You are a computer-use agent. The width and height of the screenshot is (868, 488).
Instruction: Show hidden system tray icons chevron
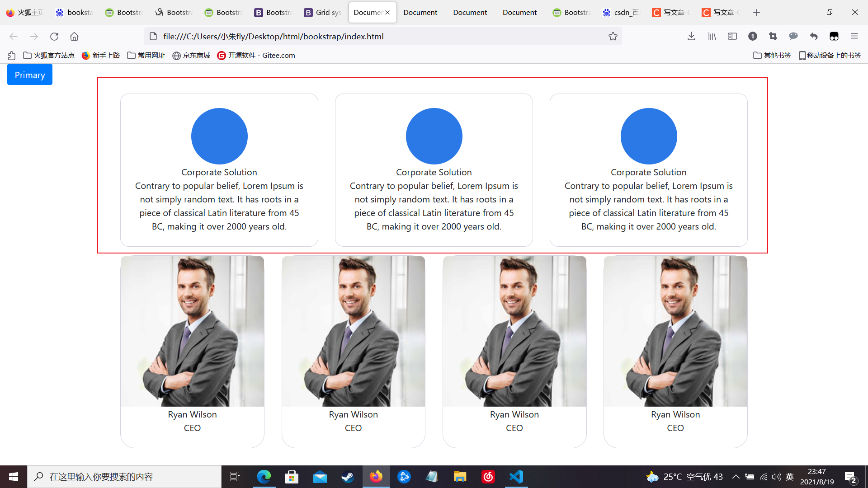pyautogui.click(x=736, y=477)
